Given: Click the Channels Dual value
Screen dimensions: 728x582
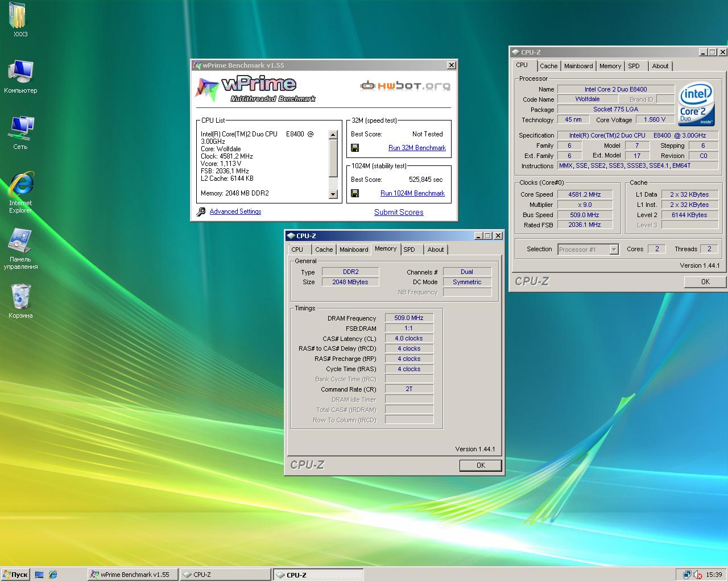Looking at the screenshot, I should pyautogui.click(x=467, y=272).
